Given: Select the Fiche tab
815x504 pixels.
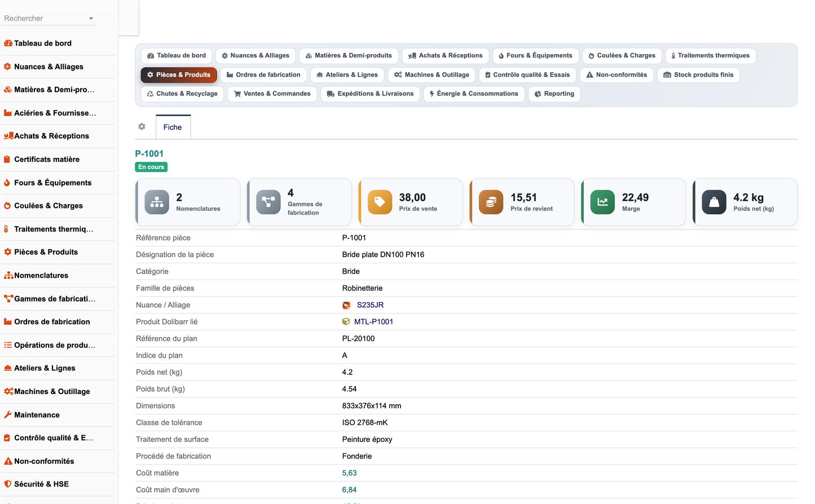Looking at the screenshot, I should pyautogui.click(x=173, y=127).
